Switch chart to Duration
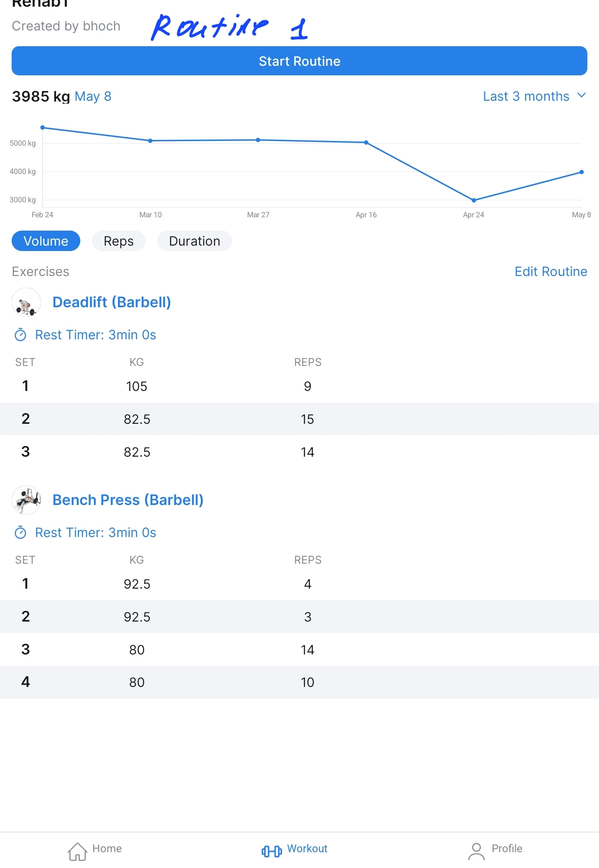Screen dimensions: 599x868 tap(194, 241)
